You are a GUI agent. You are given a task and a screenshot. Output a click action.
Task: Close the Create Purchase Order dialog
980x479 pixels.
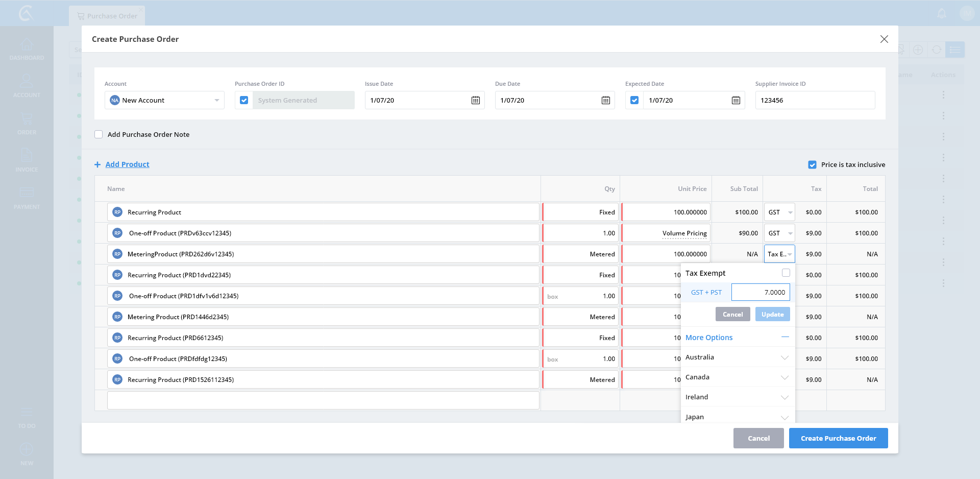(x=884, y=39)
